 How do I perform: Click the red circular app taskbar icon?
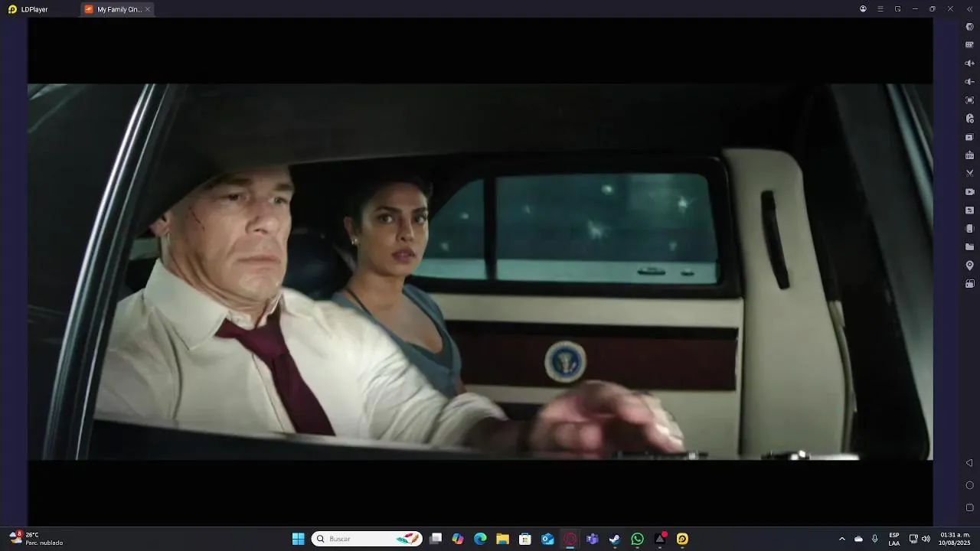point(570,539)
